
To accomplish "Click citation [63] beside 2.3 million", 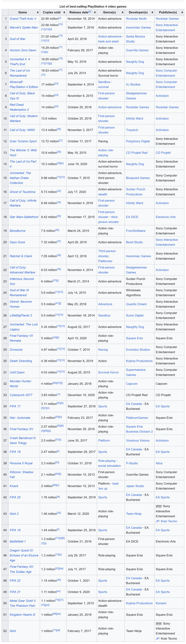I will click(57, 463).
